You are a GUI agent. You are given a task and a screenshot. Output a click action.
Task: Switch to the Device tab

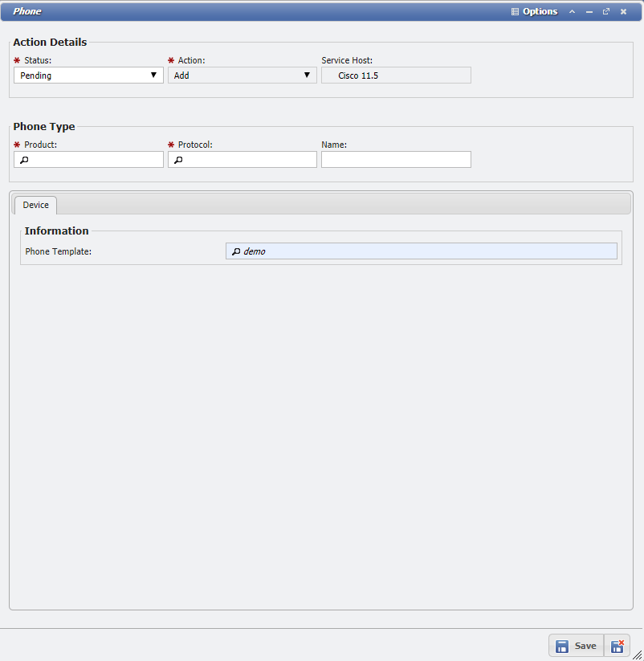(x=35, y=206)
